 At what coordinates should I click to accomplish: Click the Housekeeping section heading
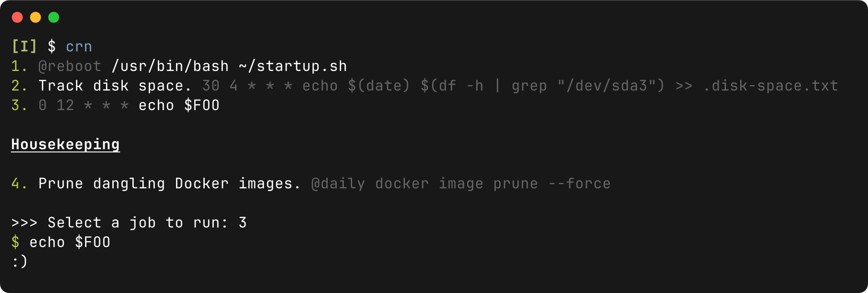click(x=66, y=144)
